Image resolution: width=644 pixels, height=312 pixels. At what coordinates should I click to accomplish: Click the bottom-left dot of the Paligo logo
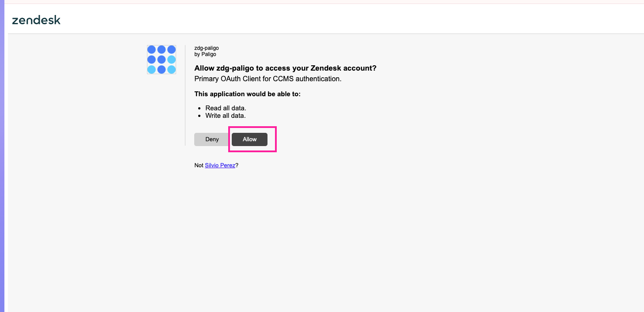[151, 69]
